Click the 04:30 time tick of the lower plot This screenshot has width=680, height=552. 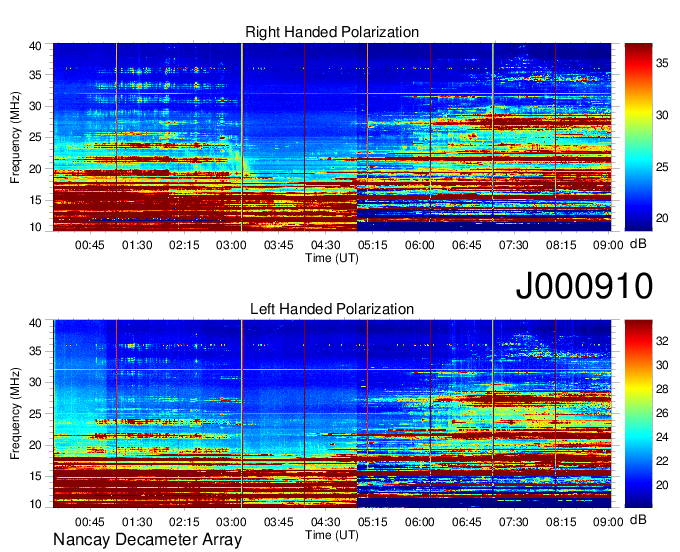click(326, 522)
